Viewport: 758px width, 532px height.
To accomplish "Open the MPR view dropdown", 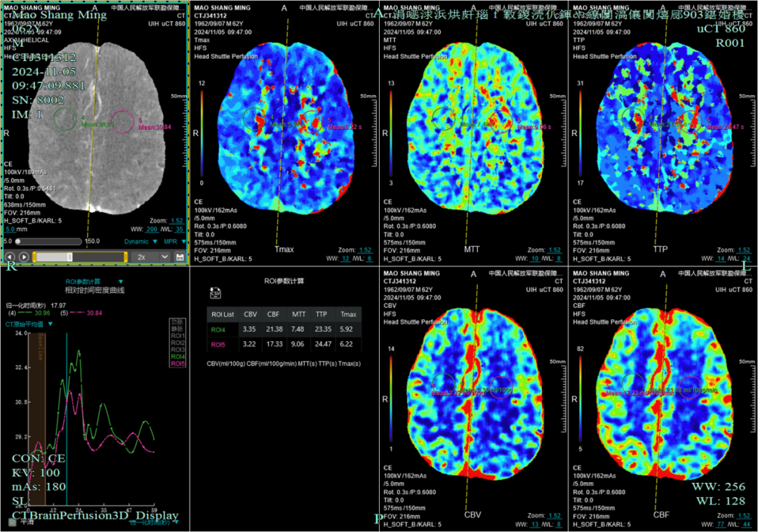I will 175,241.
